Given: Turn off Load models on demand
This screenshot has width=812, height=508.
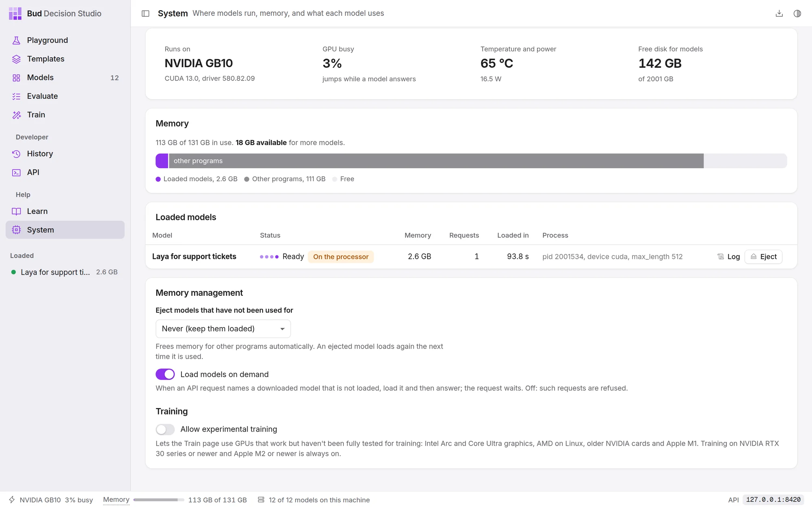Looking at the screenshot, I should click(x=165, y=374).
